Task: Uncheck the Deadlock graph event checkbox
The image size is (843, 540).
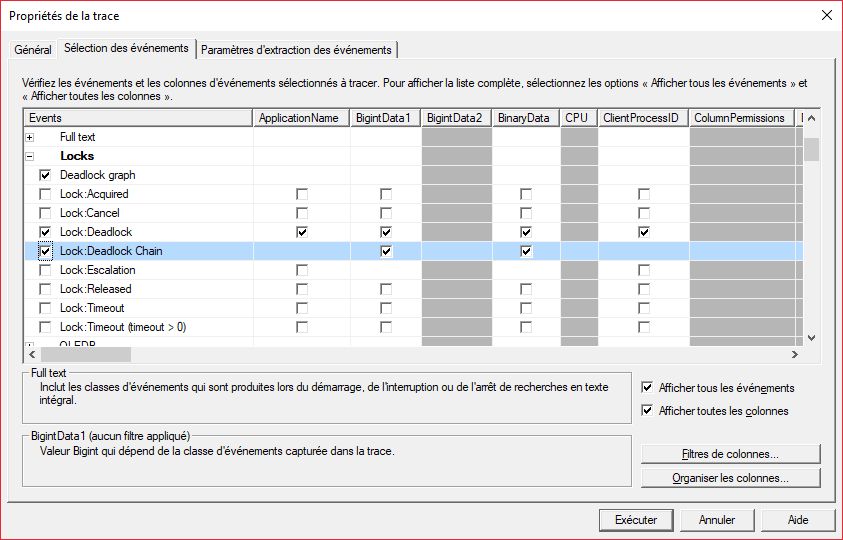Action: tap(44, 175)
